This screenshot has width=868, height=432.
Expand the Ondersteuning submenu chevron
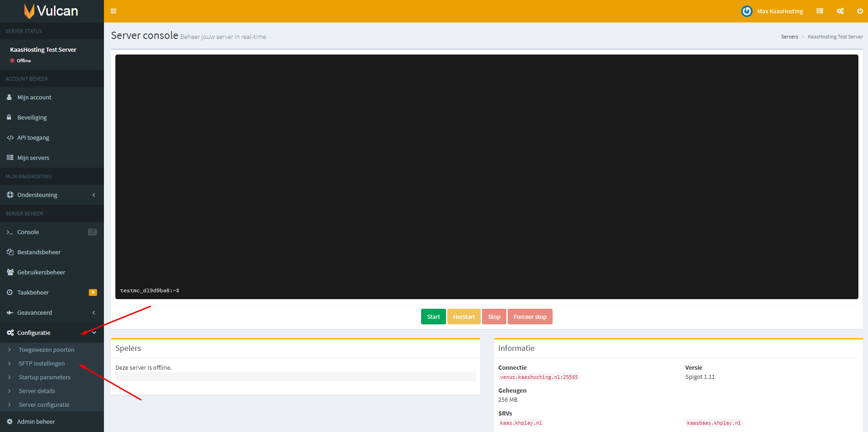[94, 195]
